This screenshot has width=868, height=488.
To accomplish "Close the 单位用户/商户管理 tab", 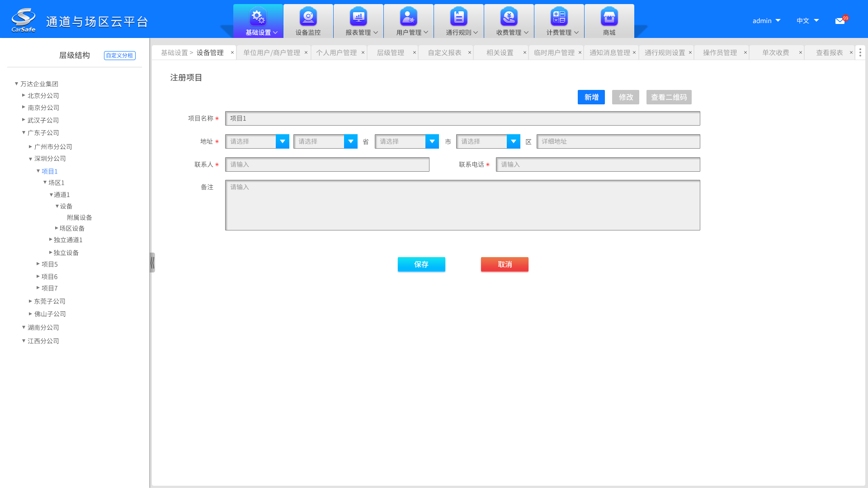I will 306,52.
